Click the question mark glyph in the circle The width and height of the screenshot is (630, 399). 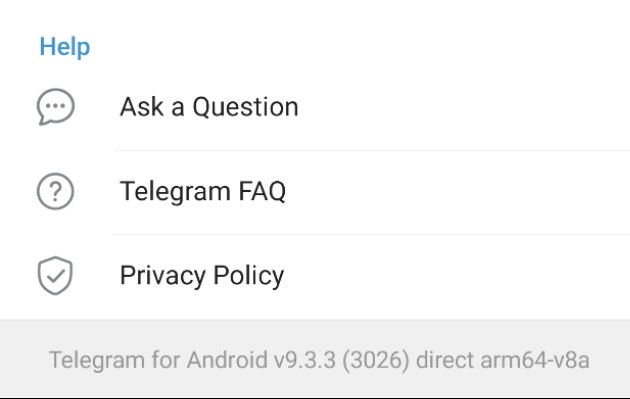pyautogui.click(x=56, y=191)
